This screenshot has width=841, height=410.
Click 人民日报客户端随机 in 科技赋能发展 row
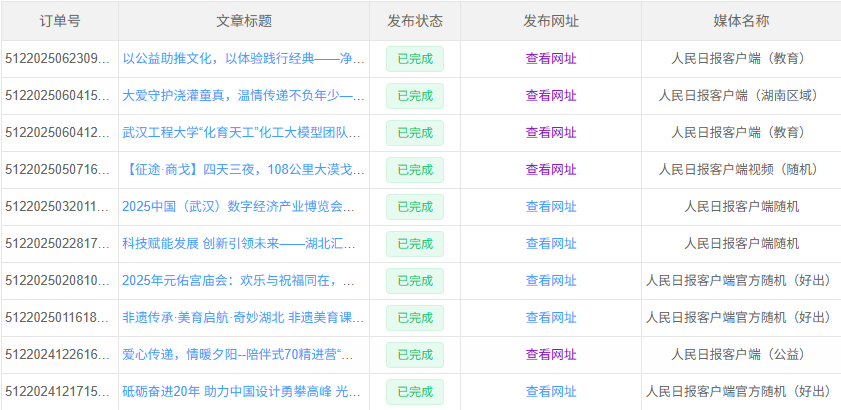coord(741,244)
